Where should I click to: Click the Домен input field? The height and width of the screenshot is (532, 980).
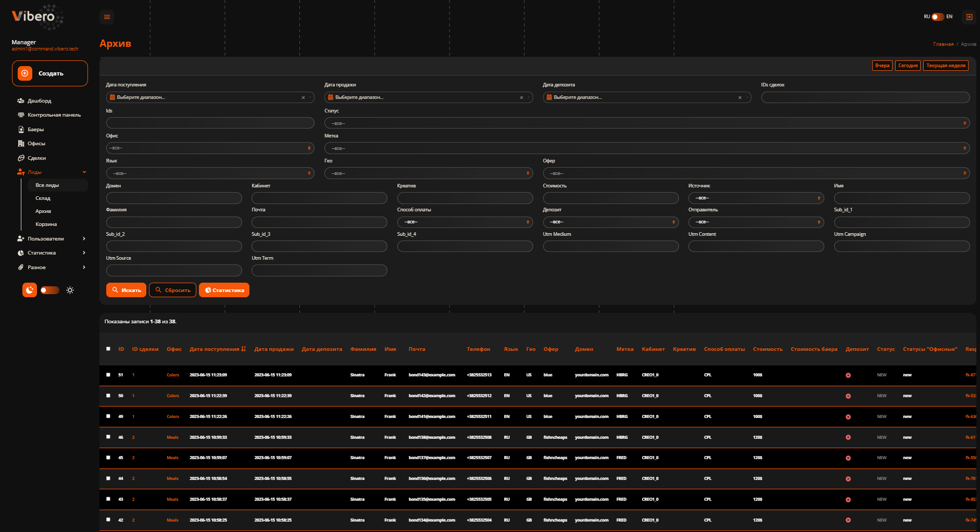coord(174,198)
